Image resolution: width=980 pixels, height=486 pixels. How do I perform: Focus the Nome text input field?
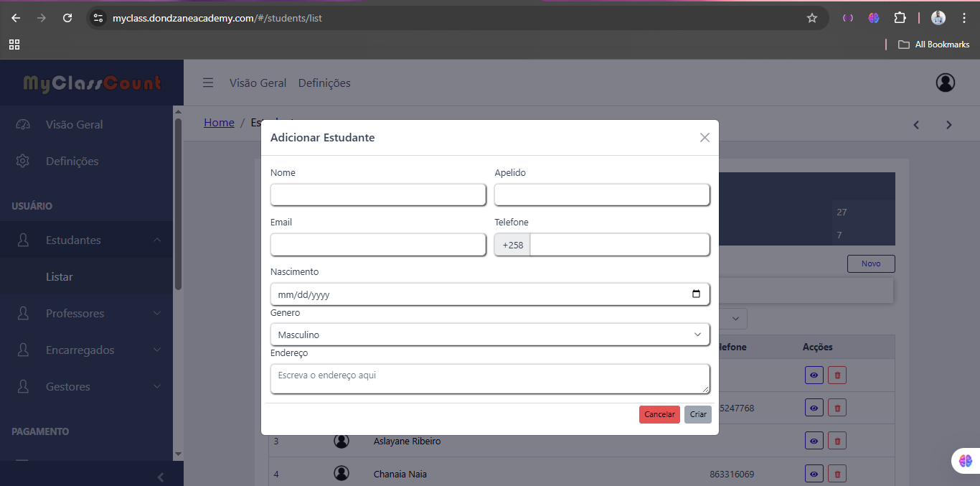click(x=378, y=195)
